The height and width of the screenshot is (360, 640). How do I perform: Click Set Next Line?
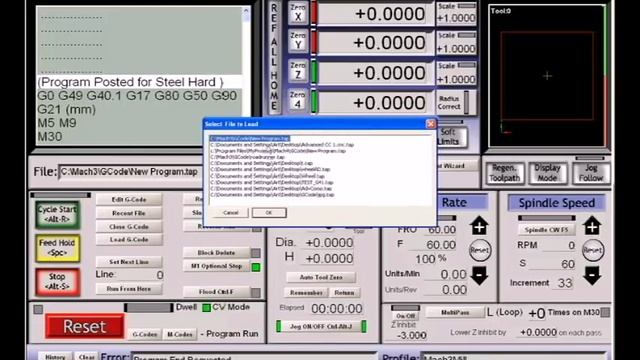click(x=129, y=262)
